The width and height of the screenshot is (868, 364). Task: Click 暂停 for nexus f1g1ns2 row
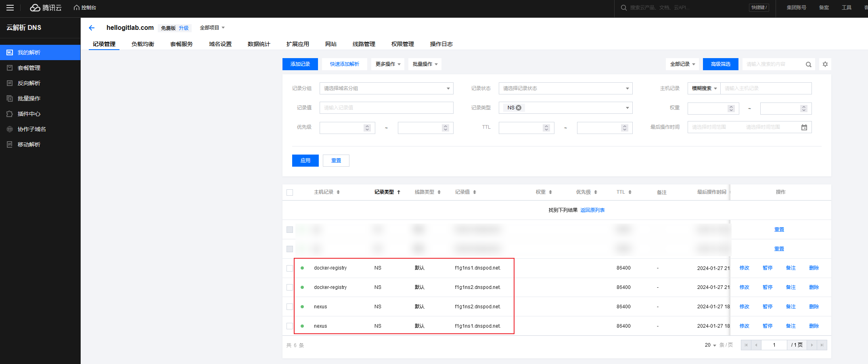click(x=768, y=307)
